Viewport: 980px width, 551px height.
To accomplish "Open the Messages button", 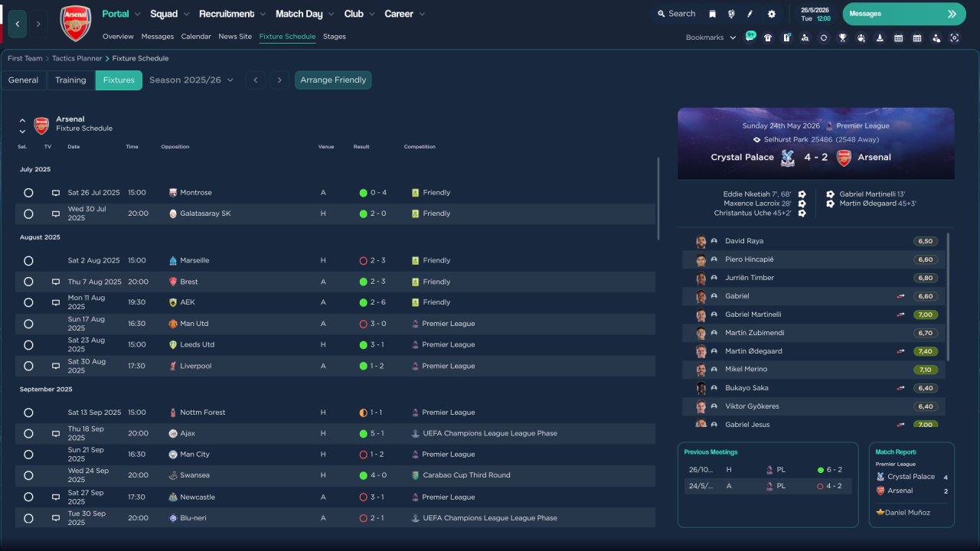I will 904,14.
